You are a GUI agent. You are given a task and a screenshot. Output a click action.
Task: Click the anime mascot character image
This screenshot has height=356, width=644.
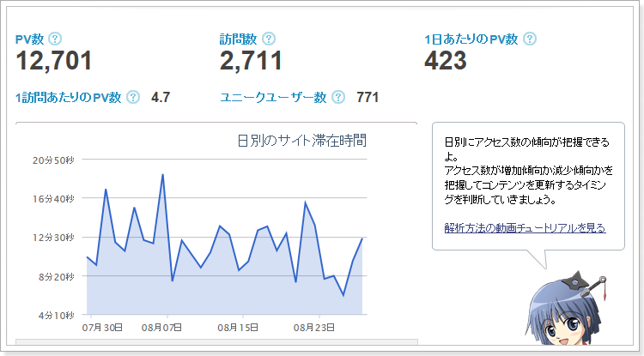pos(566,309)
